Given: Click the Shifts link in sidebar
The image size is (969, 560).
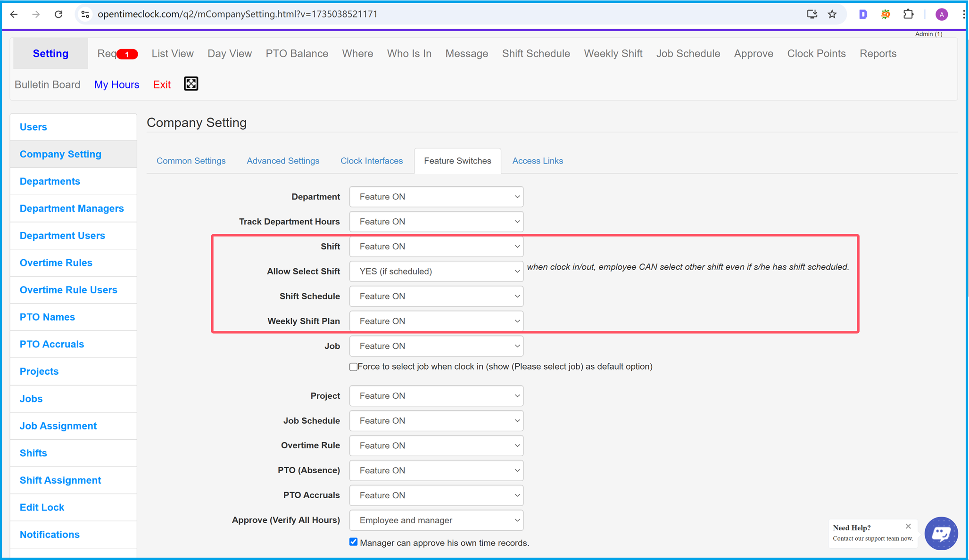Looking at the screenshot, I should pyautogui.click(x=33, y=453).
